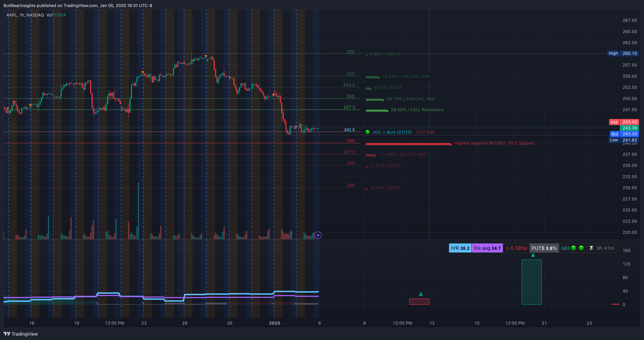The width and height of the screenshot is (644, 340).
Task: Click the 267.50 price axis value
Action: pos(630,20)
